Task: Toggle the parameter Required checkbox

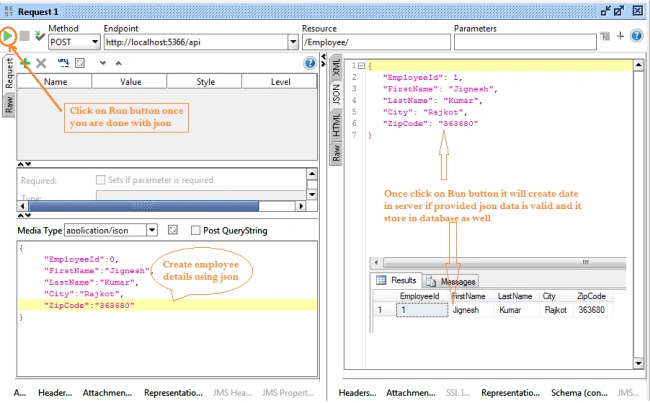Action: coord(100,180)
